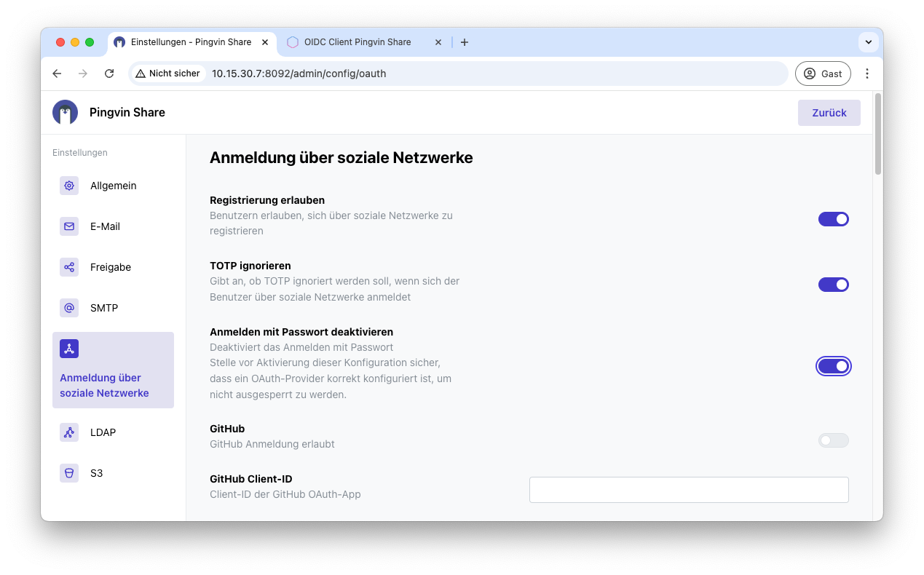Open the Freigabe share icon
The image size is (924, 575).
(69, 267)
